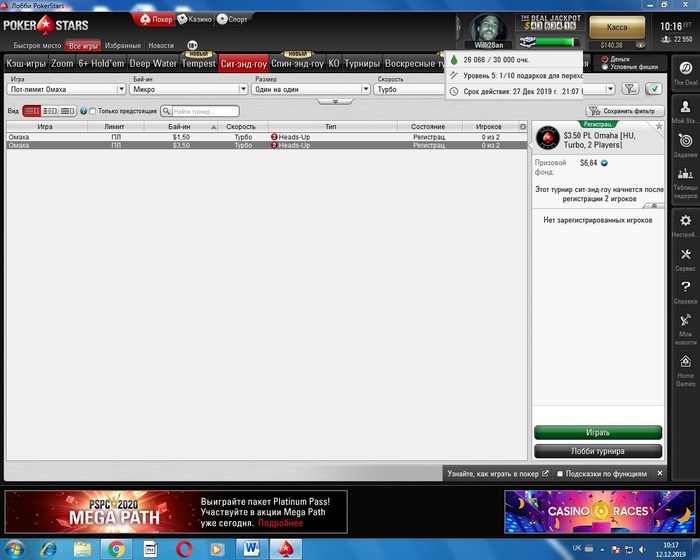Switch to second column list view
Image resolution: width=700 pixels, height=560 pixels.
coord(50,111)
